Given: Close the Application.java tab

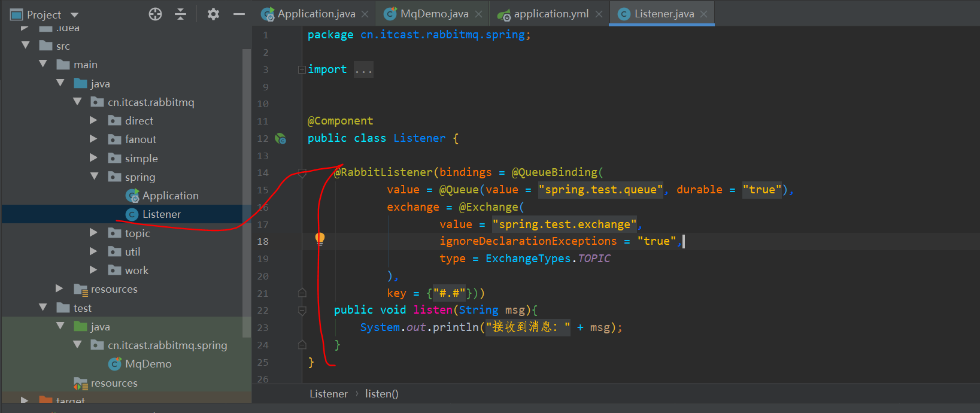Looking at the screenshot, I should (x=365, y=14).
